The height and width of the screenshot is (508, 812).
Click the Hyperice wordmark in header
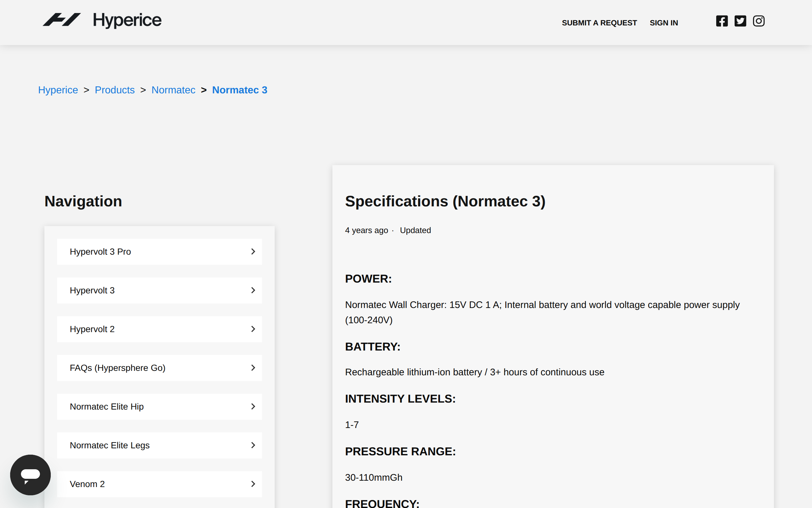pyautogui.click(x=127, y=20)
